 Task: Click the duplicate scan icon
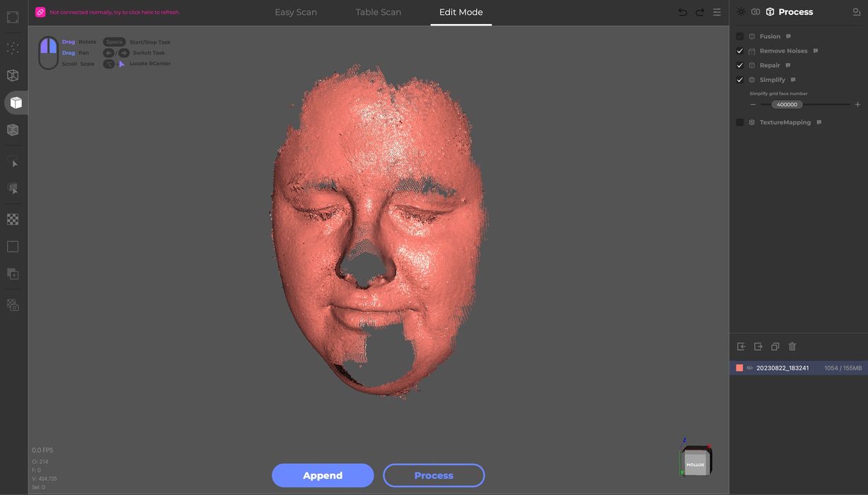tap(775, 346)
